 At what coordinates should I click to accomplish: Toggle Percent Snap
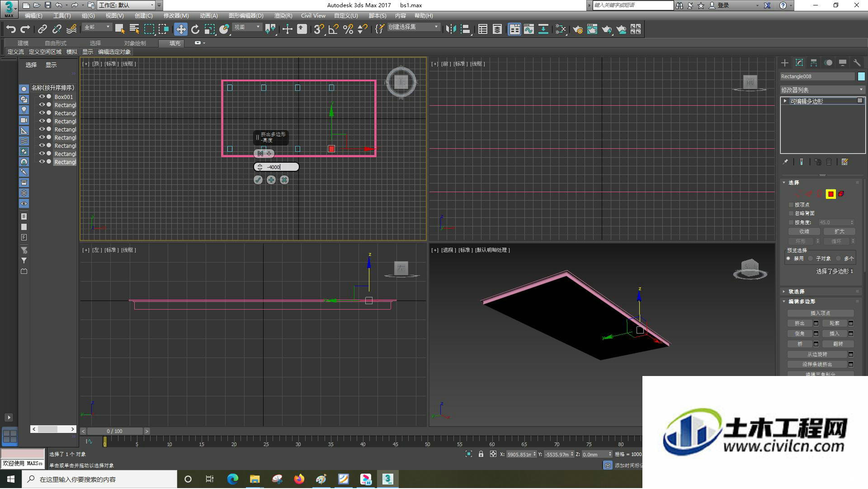(x=348, y=29)
